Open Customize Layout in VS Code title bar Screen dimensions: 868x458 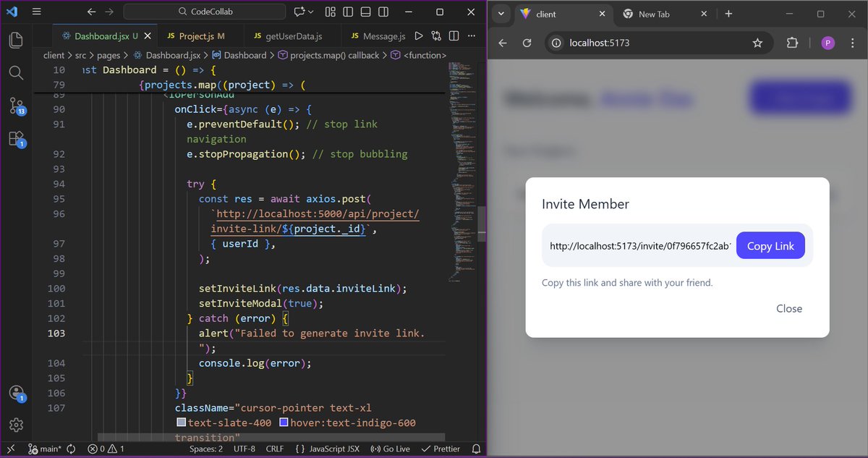[330, 12]
